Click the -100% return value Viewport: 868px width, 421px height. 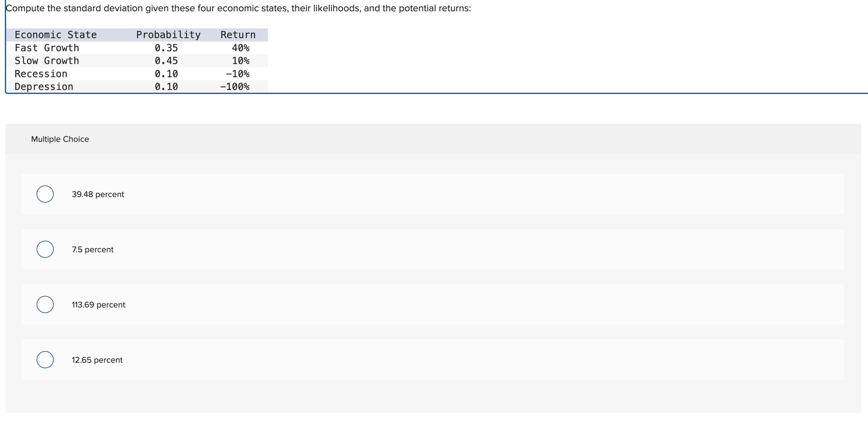point(235,87)
